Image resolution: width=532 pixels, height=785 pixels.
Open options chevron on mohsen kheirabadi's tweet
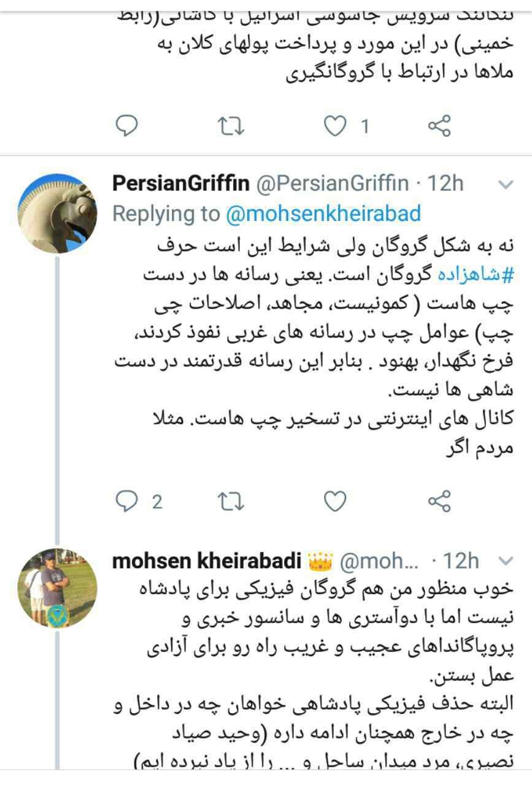(506, 560)
